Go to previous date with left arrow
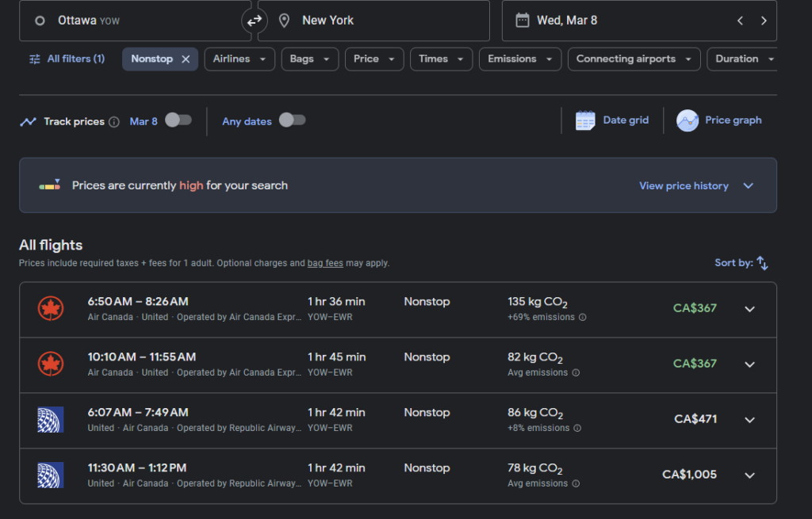812x519 pixels. tap(740, 21)
